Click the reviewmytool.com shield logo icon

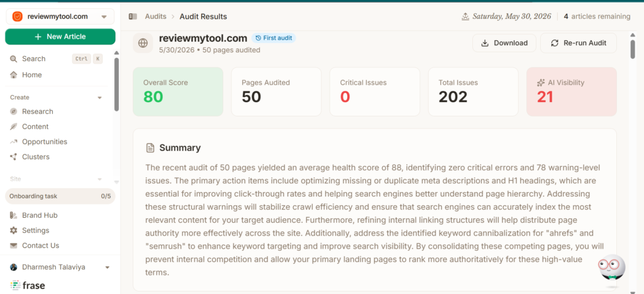[x=17, y=16]
